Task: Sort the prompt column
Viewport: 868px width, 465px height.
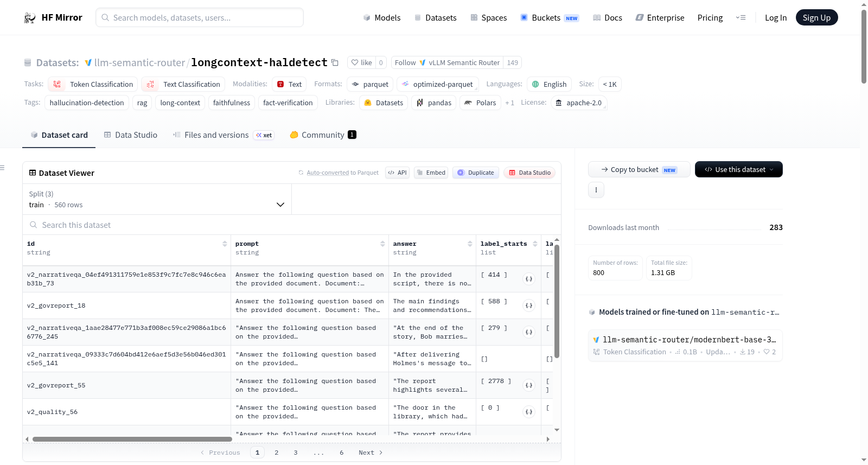Action: click(382, 244)
